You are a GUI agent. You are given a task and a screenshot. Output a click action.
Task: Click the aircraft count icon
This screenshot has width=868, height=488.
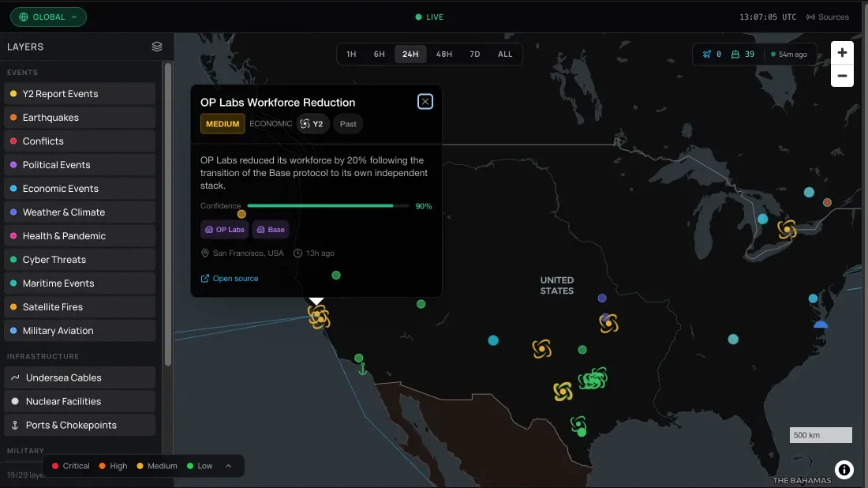pos(707,54)
